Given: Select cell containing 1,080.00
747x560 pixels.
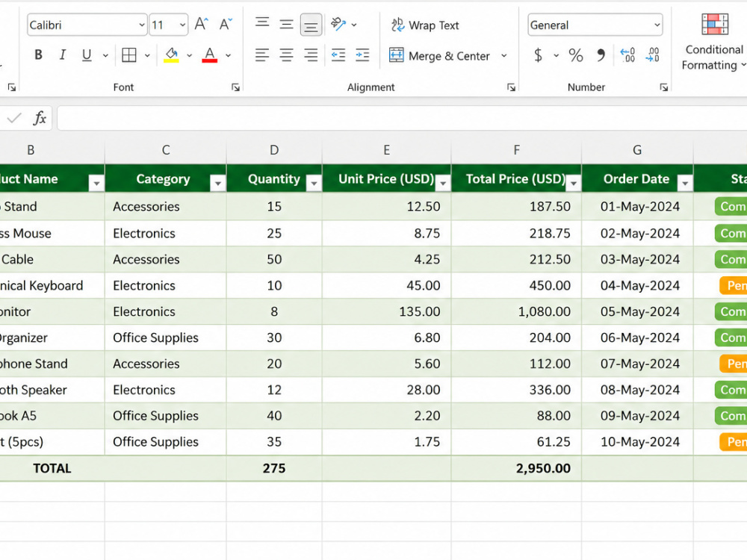Looking at the screenshot, I should coord(516,312).
